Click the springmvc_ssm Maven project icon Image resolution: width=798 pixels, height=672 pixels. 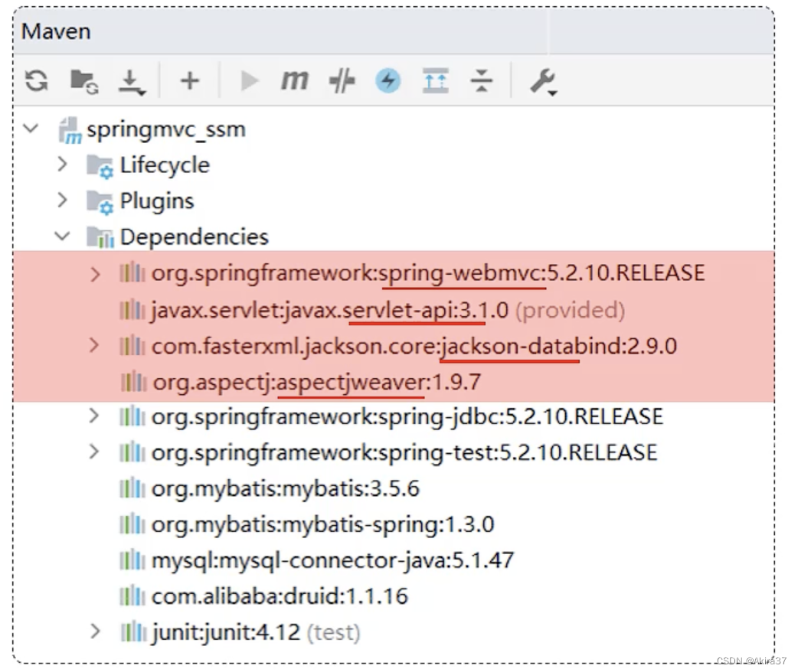point(70,130)
